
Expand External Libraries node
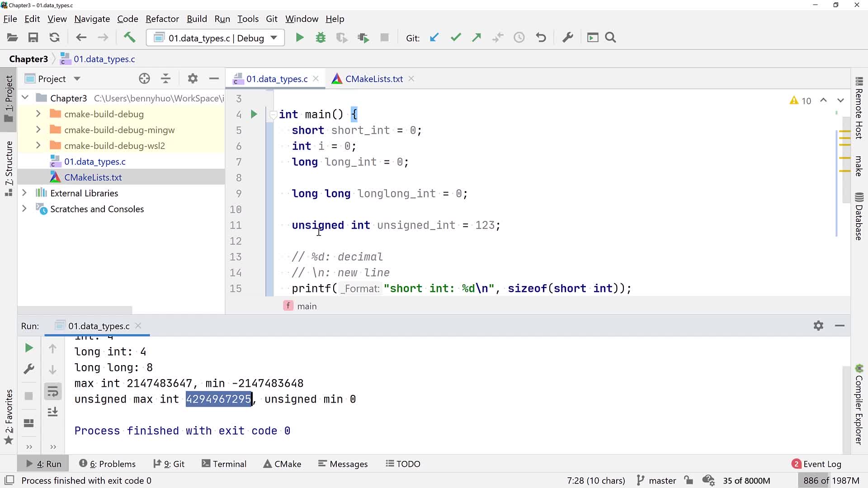point(24,193)
